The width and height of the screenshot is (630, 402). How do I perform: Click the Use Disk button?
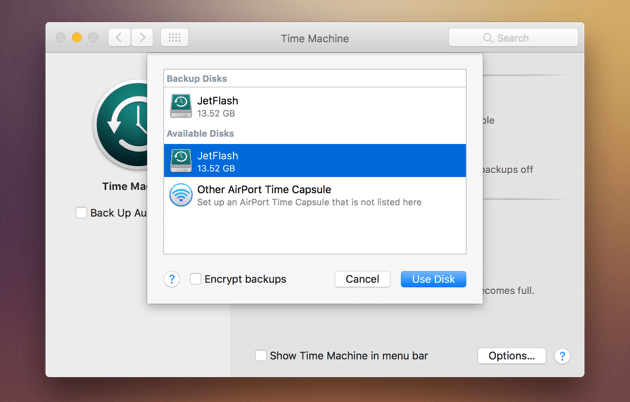pyautogui.click(x=434, y=279)
